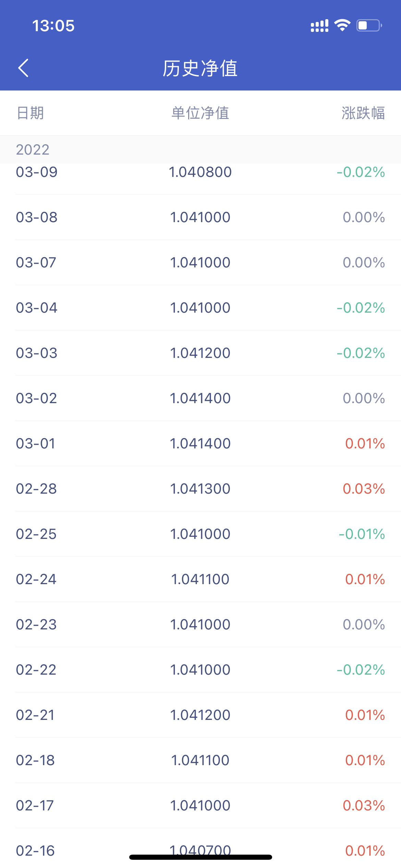Tap the back arrow icon
Viewport: 401px width, 868px height.
pyautogui.click(x=23, y=68)
